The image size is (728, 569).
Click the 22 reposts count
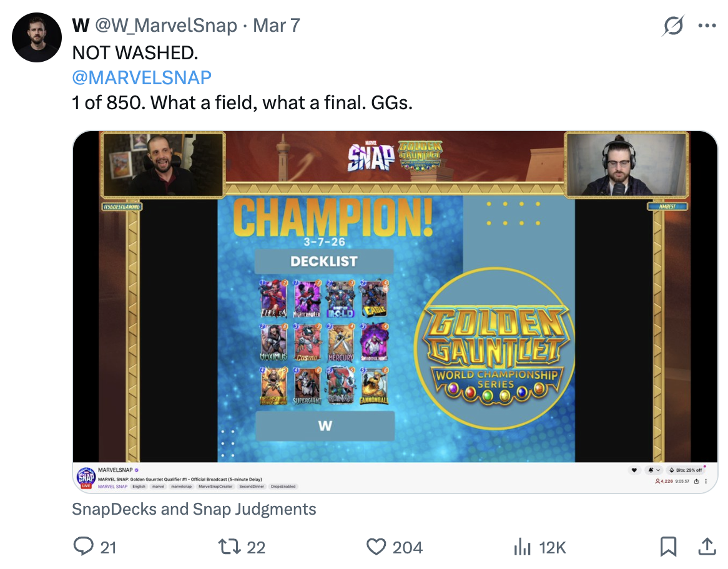click(x=256, y=547)
